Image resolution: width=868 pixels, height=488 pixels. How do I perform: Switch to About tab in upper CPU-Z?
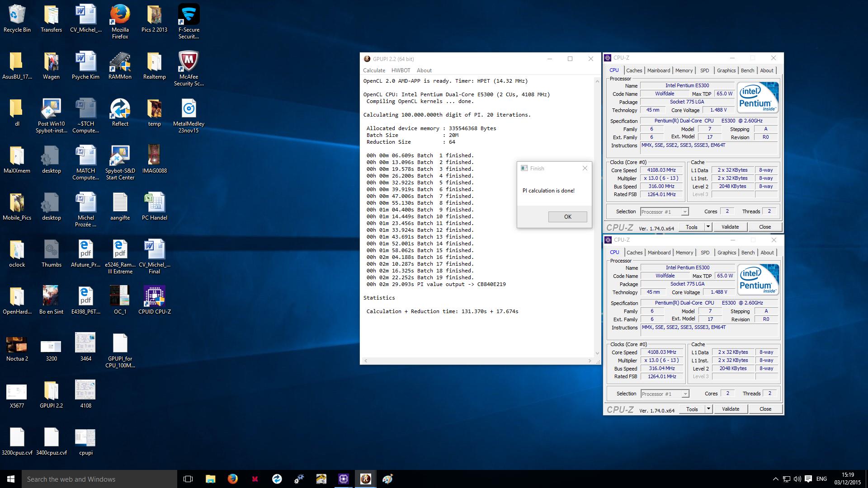[766, 70]
